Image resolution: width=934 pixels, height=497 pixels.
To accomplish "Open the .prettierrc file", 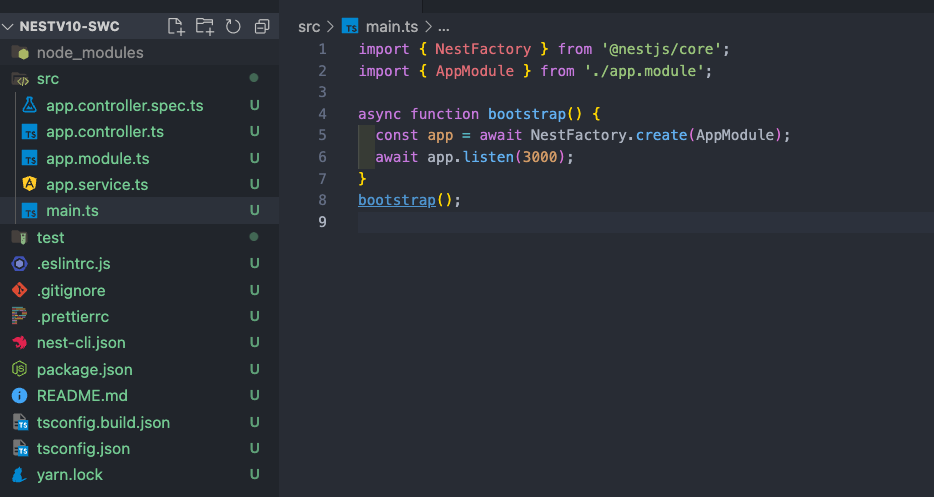I will 139,316.
